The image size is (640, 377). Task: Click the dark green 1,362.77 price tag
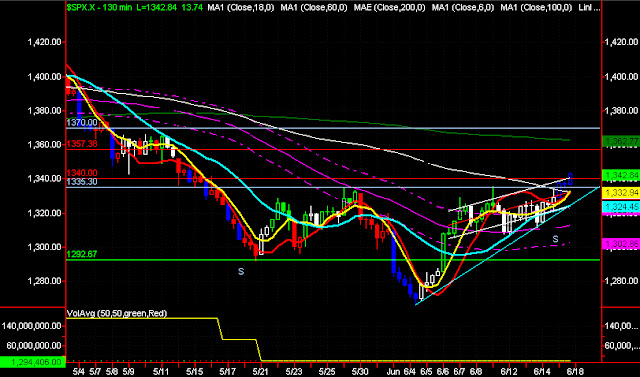click(x=620, y=142)
